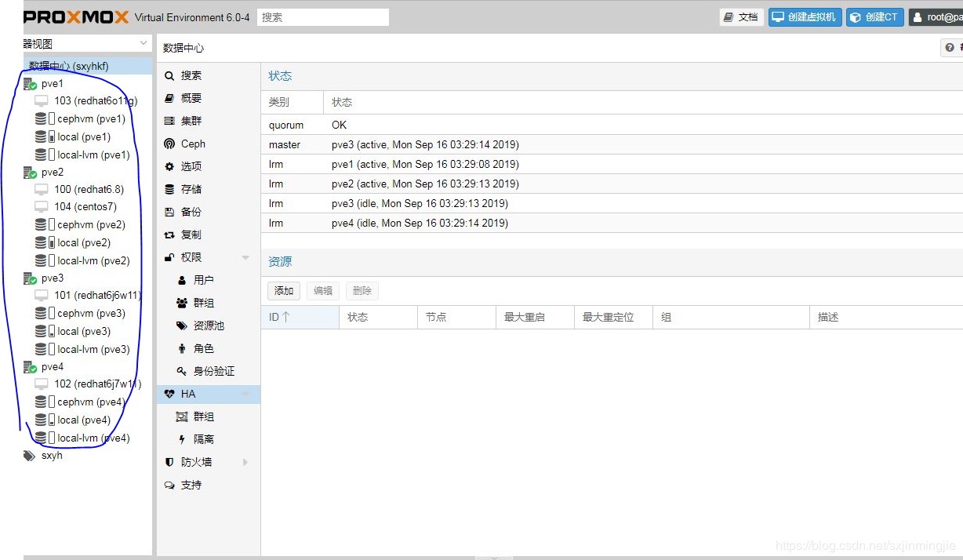The image size is (963, 560).
Task: Click the 创建CT button
Action: [875, 17]
